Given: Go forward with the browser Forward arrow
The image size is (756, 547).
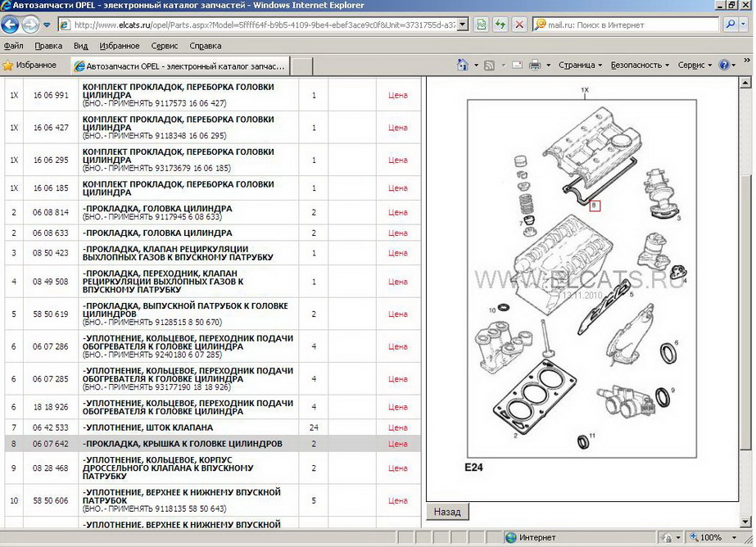Looking at the screenshot, I should pyautogui.click(x=29, y=25).
